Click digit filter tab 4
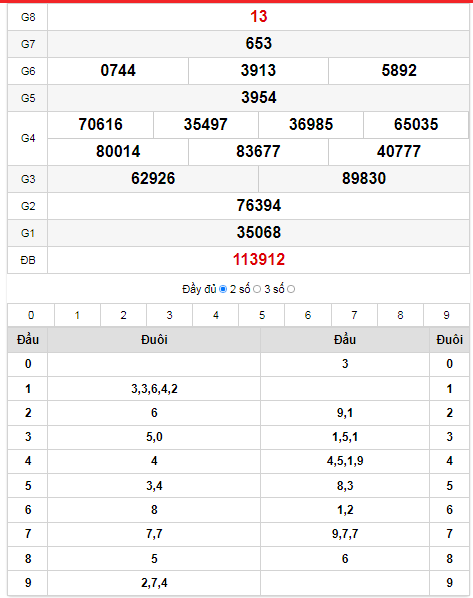 (216, 315)
